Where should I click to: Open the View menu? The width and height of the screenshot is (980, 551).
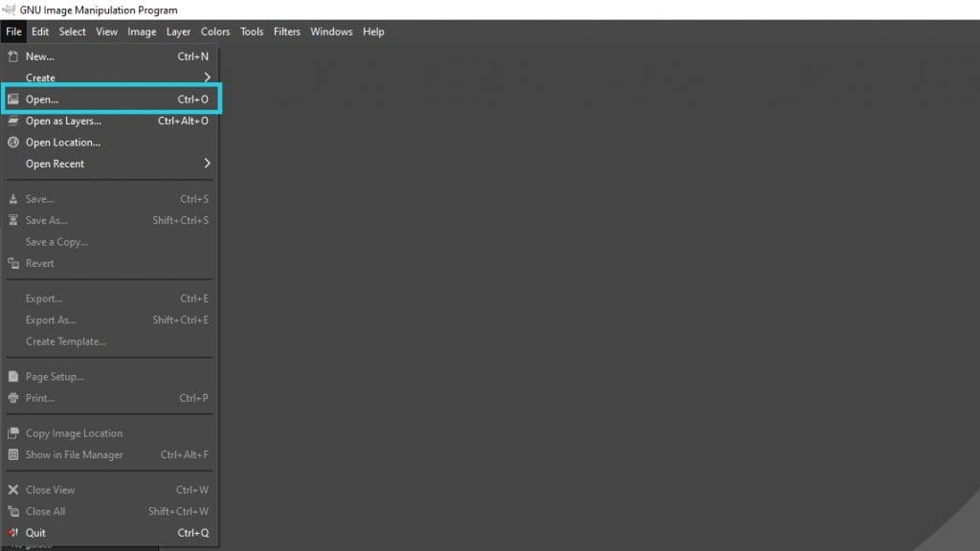106,32
